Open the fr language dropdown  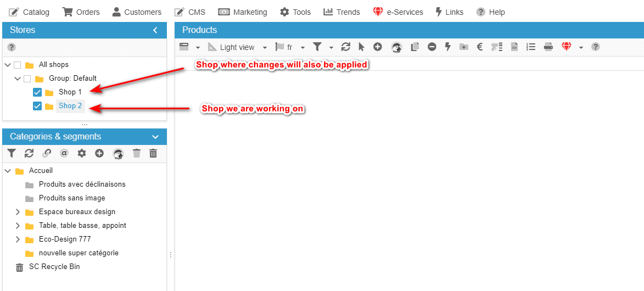(303, 48)
